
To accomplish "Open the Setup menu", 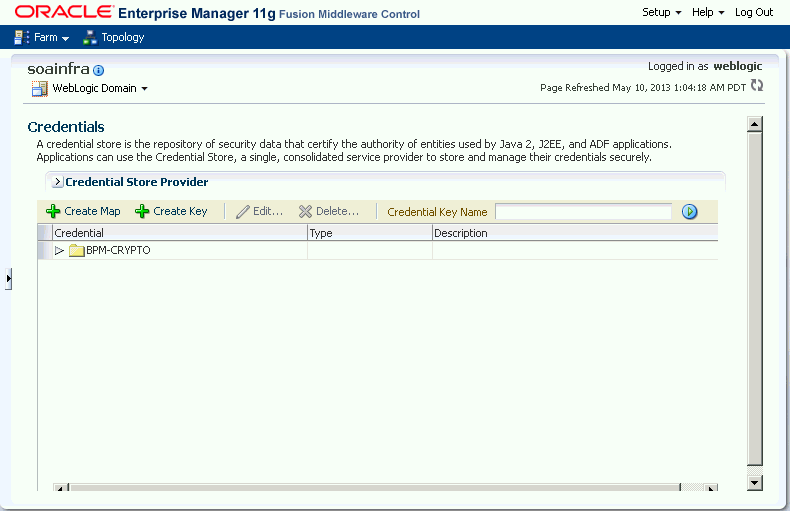I will click(662, 12).
